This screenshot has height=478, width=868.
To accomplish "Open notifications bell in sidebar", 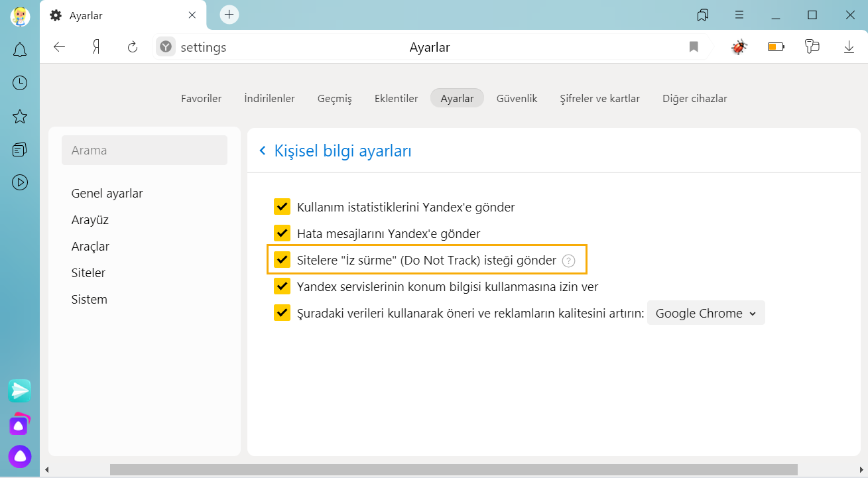I will point(20,50).
